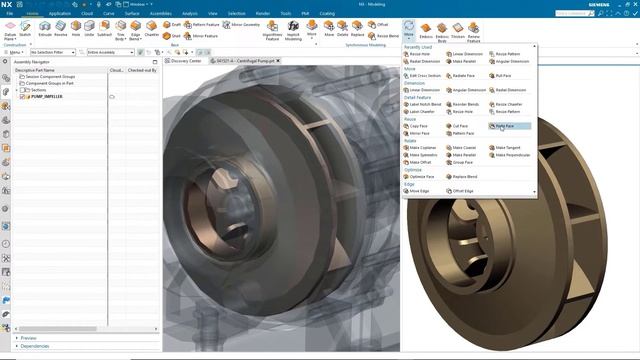Click the Offset Region tool
Viewport: 640px width, 360px height.
click(x=378, y=25)
